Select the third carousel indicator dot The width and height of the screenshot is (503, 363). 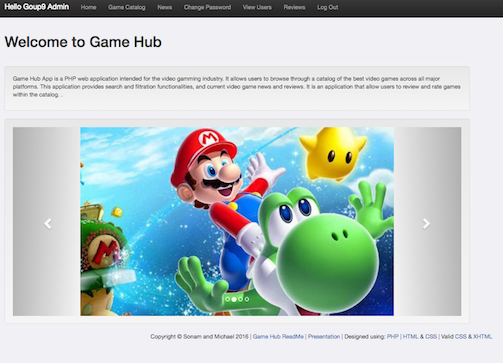tap(240, 299)
